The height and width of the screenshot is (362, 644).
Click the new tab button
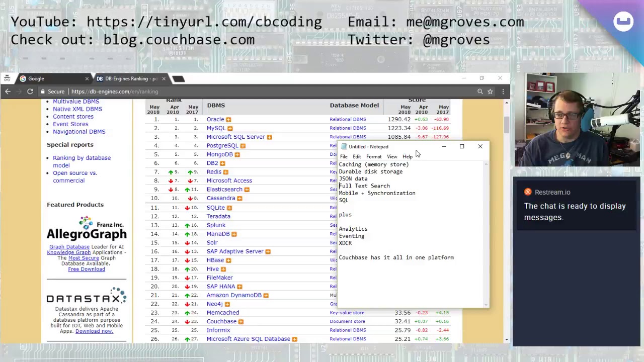178,78
